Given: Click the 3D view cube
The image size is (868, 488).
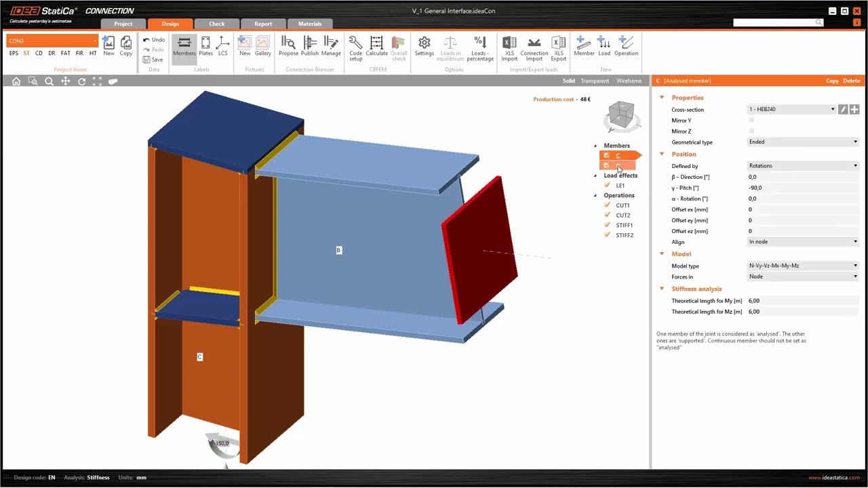Looking at the screenshot, I should coord(621,116).
